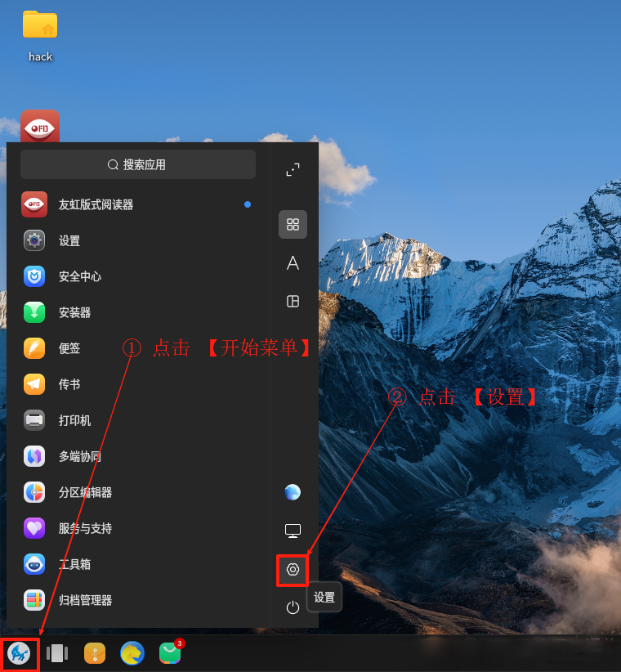Open the computer icon in the launcher sidebar
The height and width of the screenshot is (672, 621).
(293, 531)
